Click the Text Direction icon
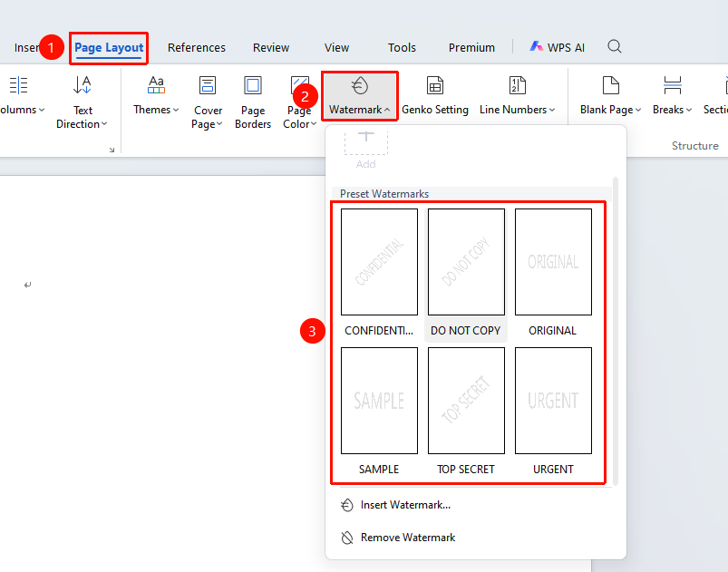Viewport: 728px width, 572px height. (x=83, y=85)
